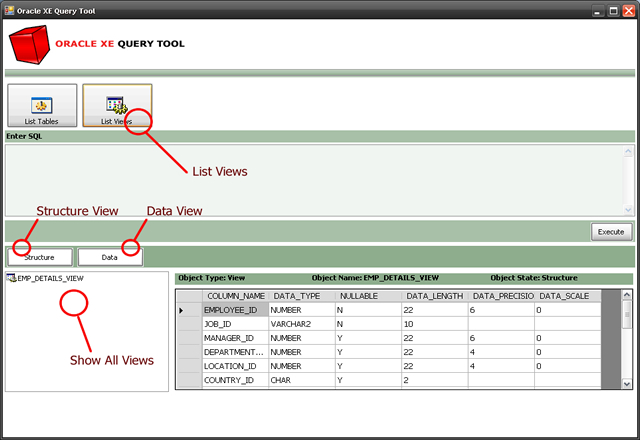This screenshot has width=640, height=440.
Task: Click NUMBER data type for EMPLOYEE_ID row
Action: [302, 310]
